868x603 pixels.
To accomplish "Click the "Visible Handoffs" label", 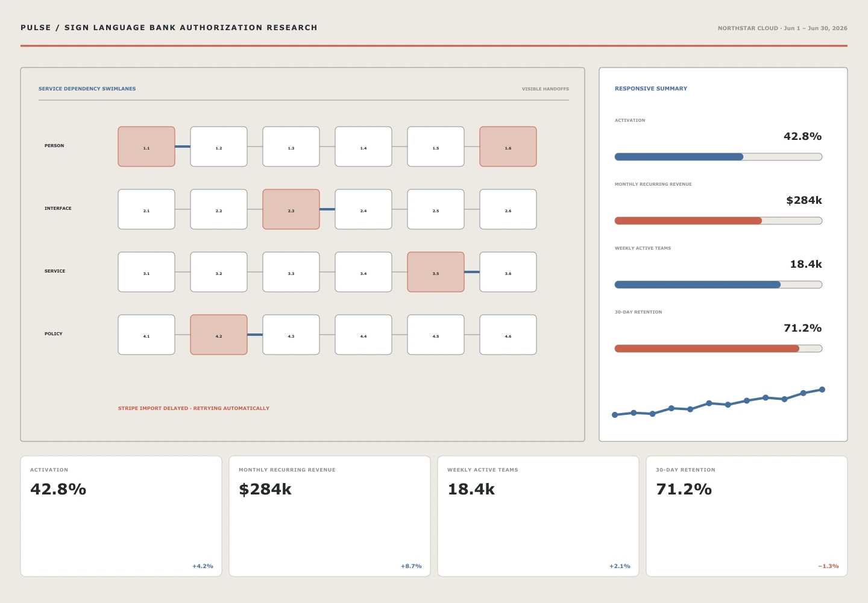I will click(x=546, y=89).
